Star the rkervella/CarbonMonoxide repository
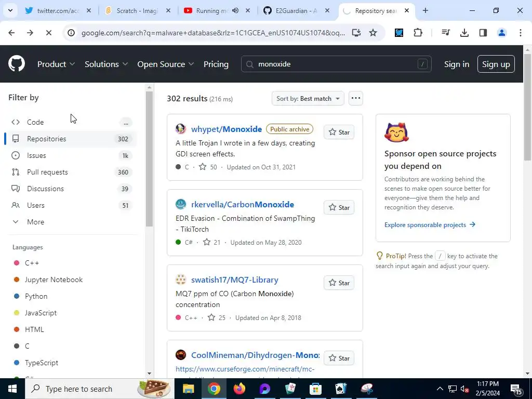 click(x=339, y=208)
